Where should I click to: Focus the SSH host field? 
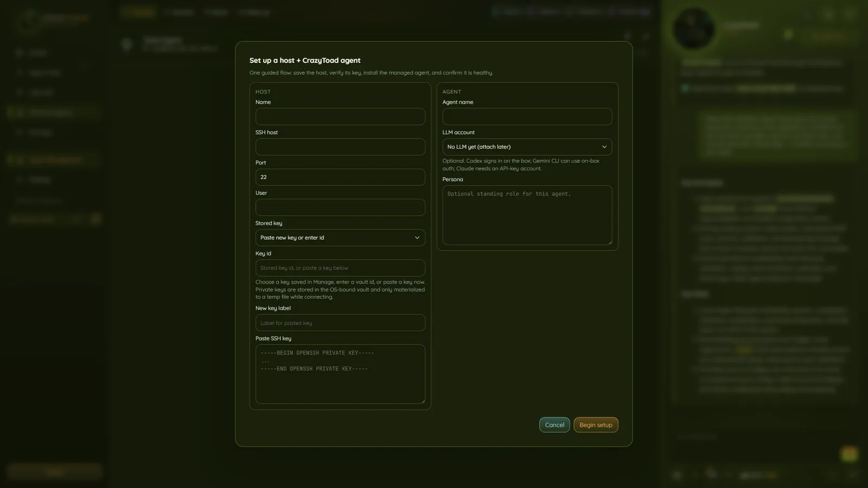pos(340,147)
